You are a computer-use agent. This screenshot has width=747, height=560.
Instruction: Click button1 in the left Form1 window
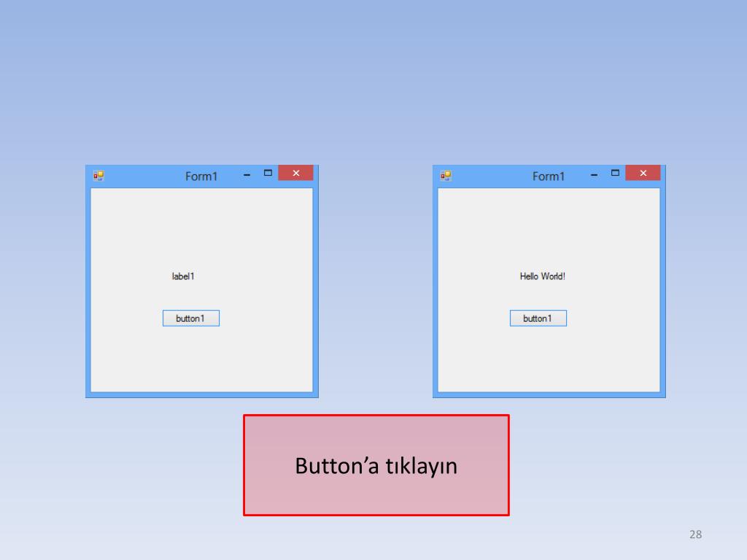click(x=191, y=318)
